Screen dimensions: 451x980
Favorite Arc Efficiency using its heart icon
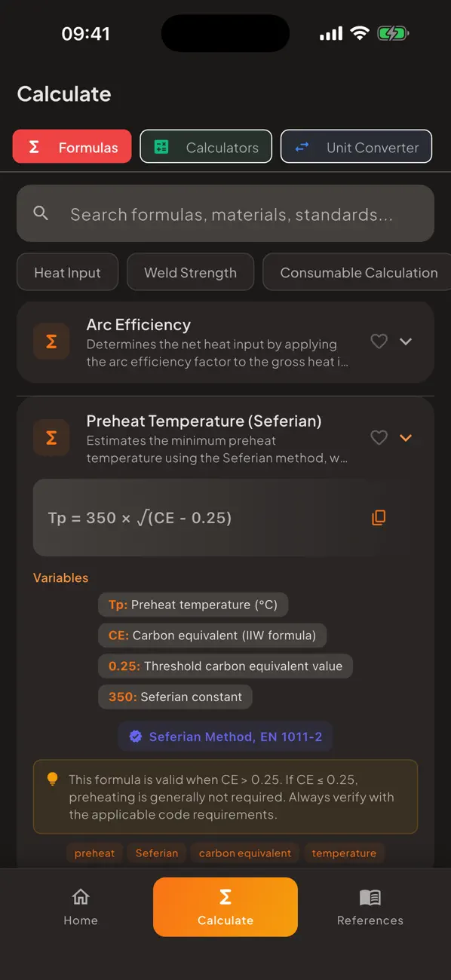click(x=379, y=341)
